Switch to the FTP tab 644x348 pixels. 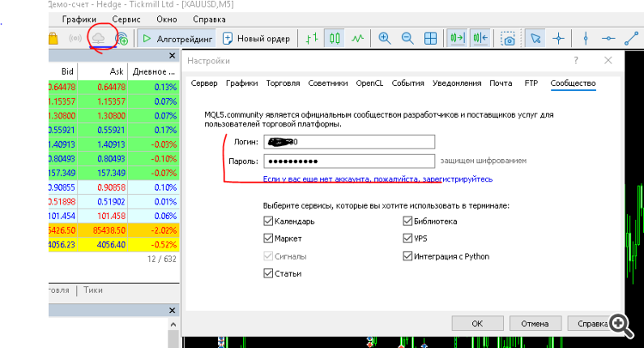[x=531, y=83]
